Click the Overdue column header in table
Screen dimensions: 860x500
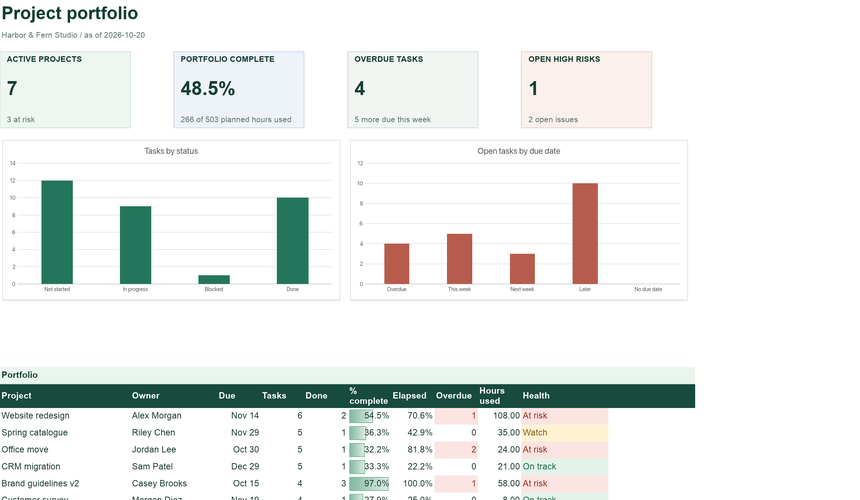click(454, 396)
